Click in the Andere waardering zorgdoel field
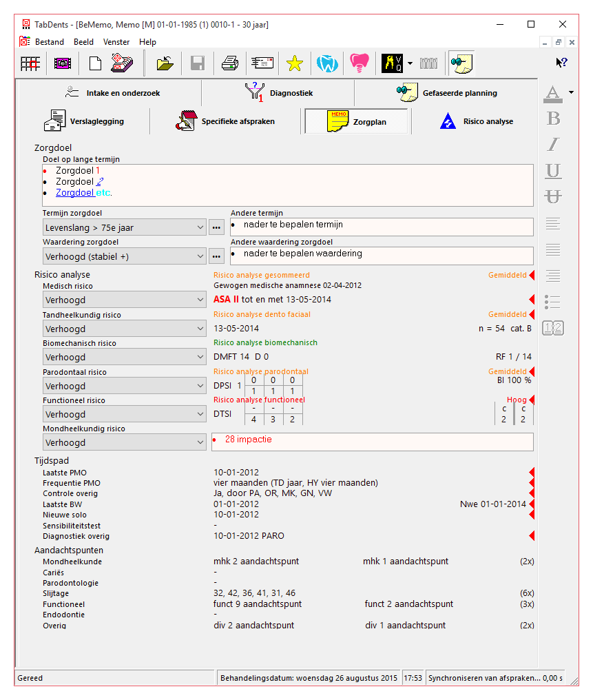 click(x=382, y=256)
